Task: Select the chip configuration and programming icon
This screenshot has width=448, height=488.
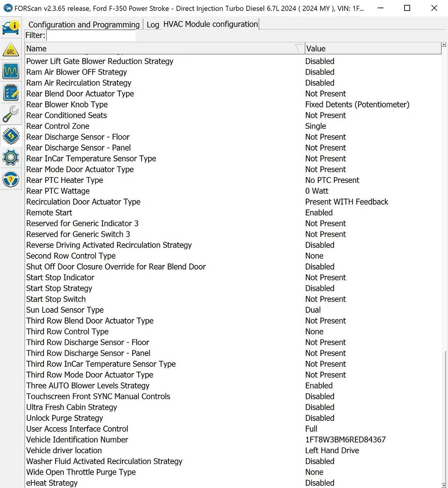Action: (x=11, y=136)
